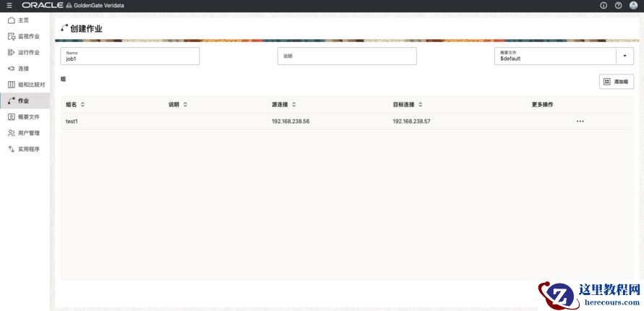This screenshot has width=644, height=311.
Task: Click the 创建作业 page heading
Action: click(86, 29)
